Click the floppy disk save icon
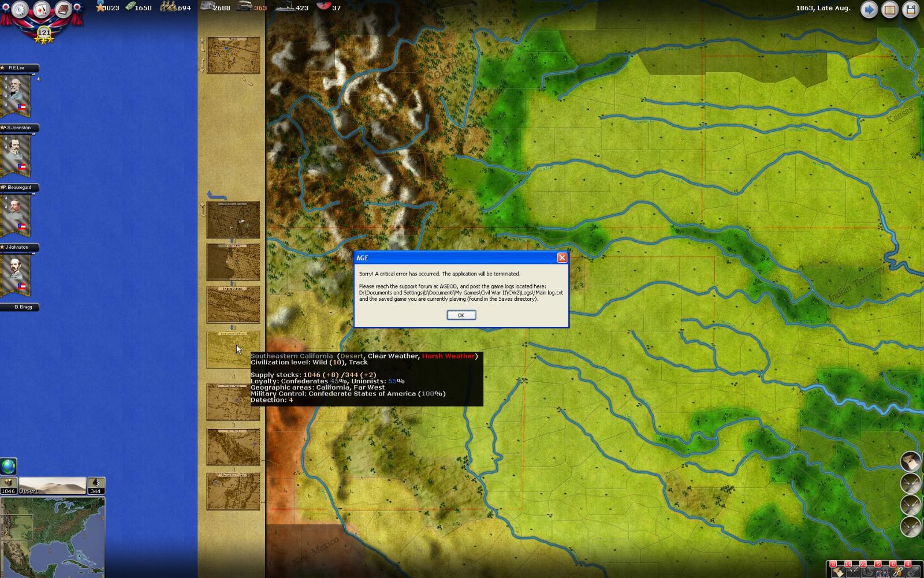 coord(910,10)
